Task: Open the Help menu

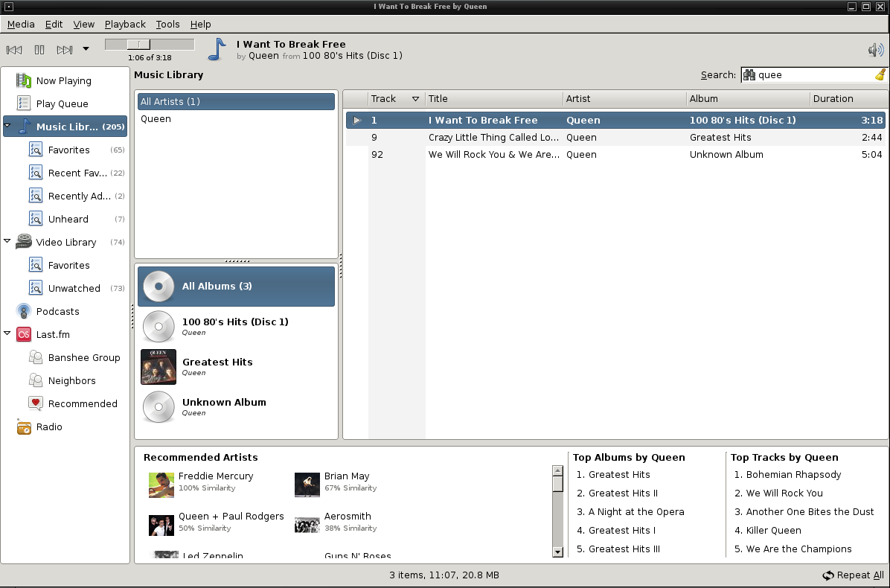Action: [x=200, y=25]
